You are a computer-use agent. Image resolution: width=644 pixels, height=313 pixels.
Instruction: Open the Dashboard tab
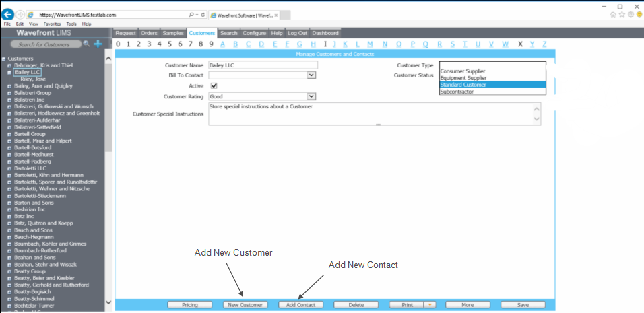[325, 33]
